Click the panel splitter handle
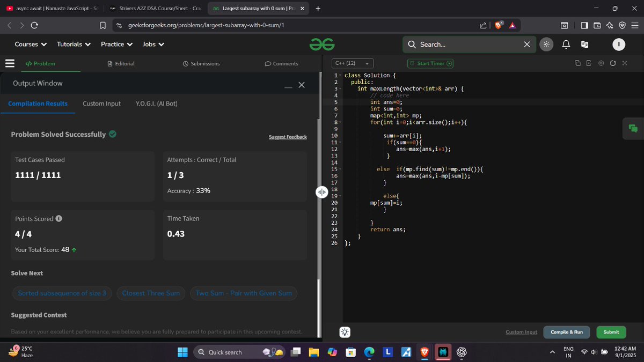Viewport: 644px width, 362px height. click(321, 192)
